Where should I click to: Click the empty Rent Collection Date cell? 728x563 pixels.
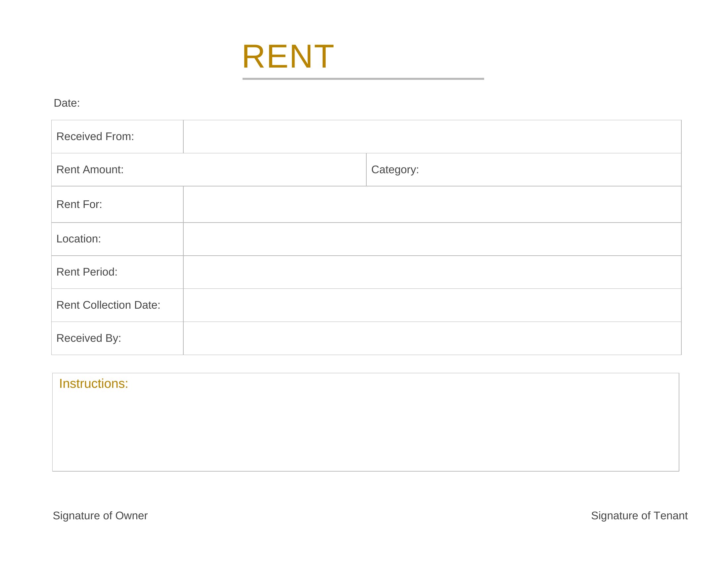click(432, 305)
